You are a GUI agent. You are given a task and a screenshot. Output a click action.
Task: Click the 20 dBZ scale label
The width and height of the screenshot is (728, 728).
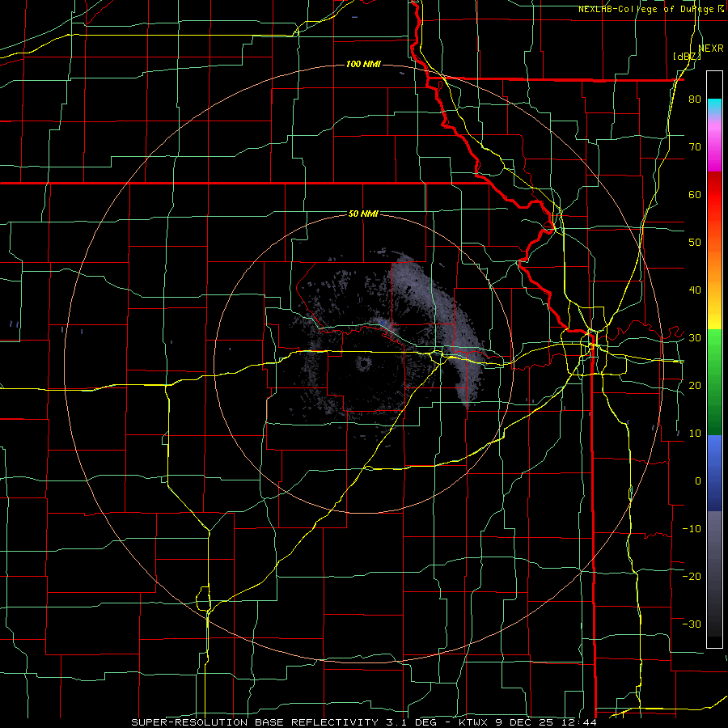click(x=695, y=386)
